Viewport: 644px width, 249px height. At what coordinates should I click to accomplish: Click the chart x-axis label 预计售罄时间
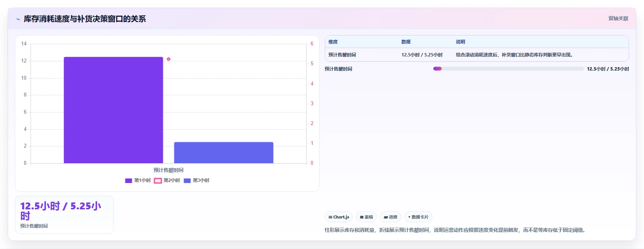click(x=168, y=170)
